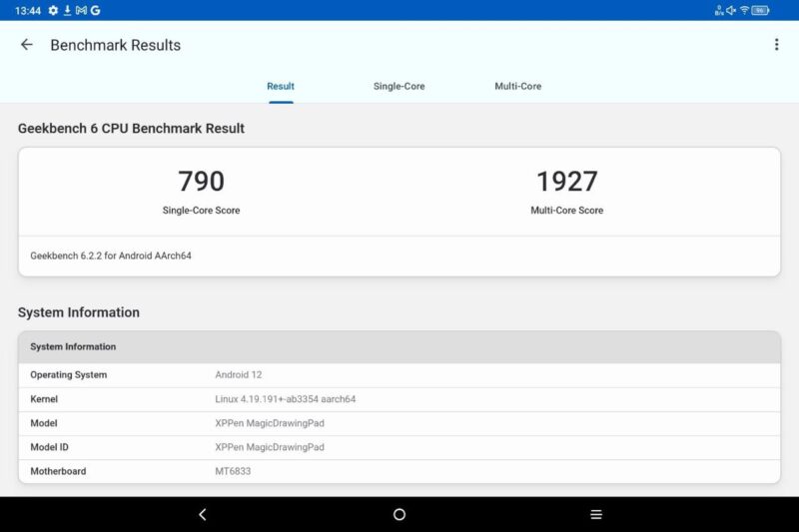Click the Single-Core Score label

coord(202,211)
